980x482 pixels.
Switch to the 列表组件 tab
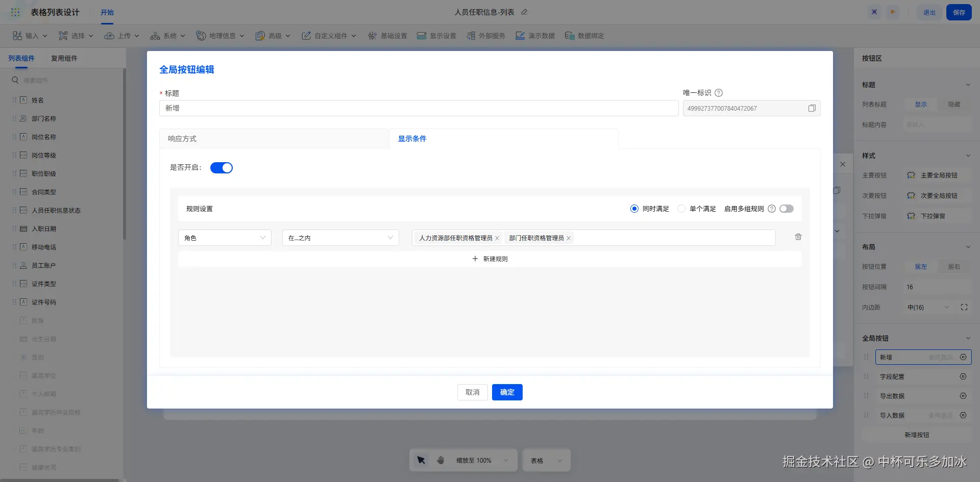21,58
